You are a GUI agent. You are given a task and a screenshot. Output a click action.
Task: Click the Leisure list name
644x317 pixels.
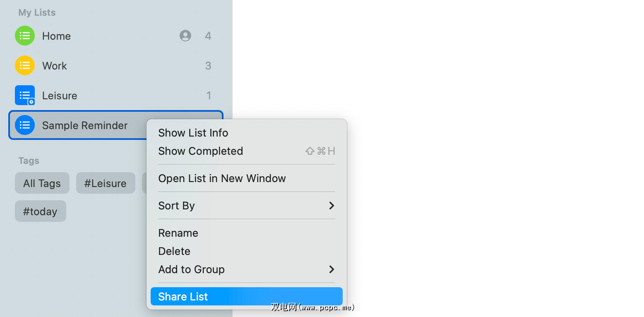pyautogui.click(x=60, y=96)
